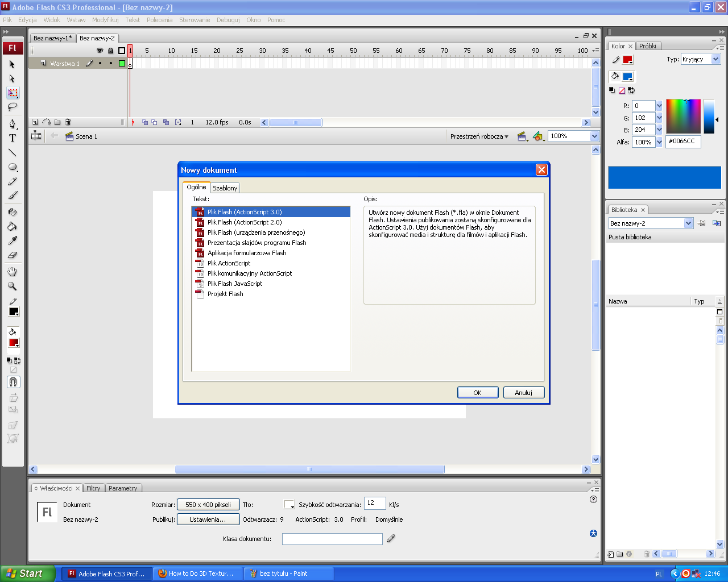The height and width of the screenshot is (582, 728).
Task: Select the Eraser tool
Action: click(13, 255)
